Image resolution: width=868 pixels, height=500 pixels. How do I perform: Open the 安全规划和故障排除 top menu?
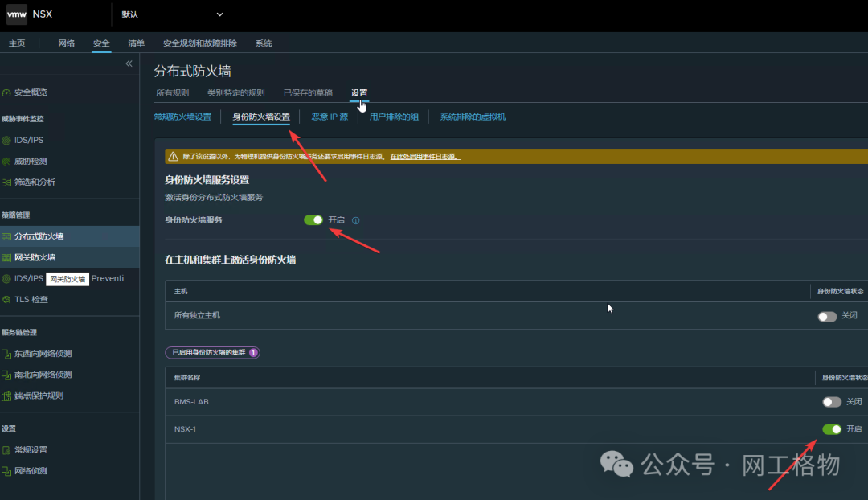pyautogui.click(x=200, y=43)
